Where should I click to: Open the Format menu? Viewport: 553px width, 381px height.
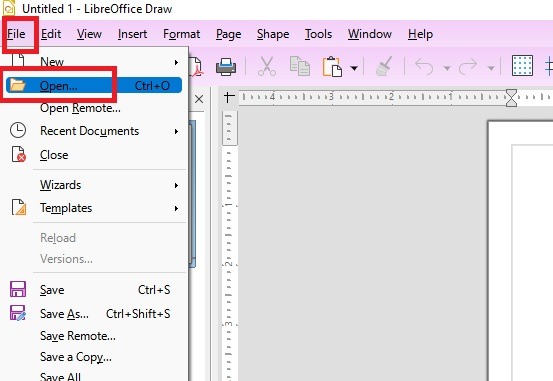pos(181,34)
